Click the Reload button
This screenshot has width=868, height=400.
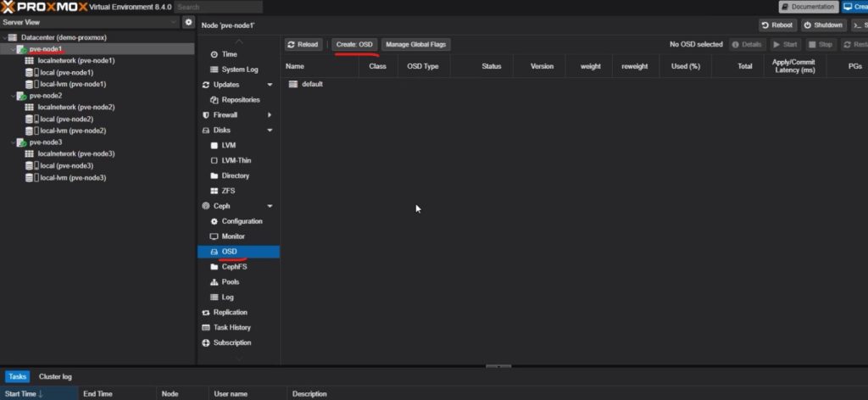click(303, 44)
